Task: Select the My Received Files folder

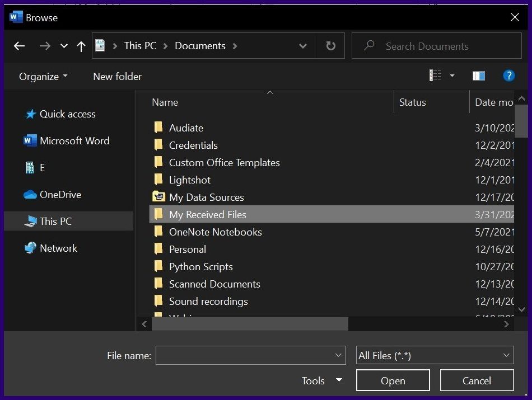Action: coord(332,214)
